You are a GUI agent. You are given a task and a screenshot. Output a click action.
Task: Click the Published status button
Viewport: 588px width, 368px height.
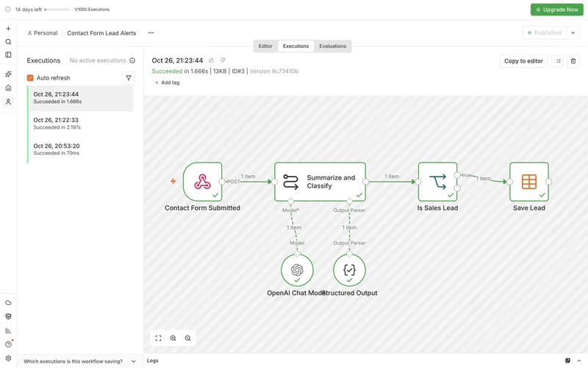coord(545,32)
